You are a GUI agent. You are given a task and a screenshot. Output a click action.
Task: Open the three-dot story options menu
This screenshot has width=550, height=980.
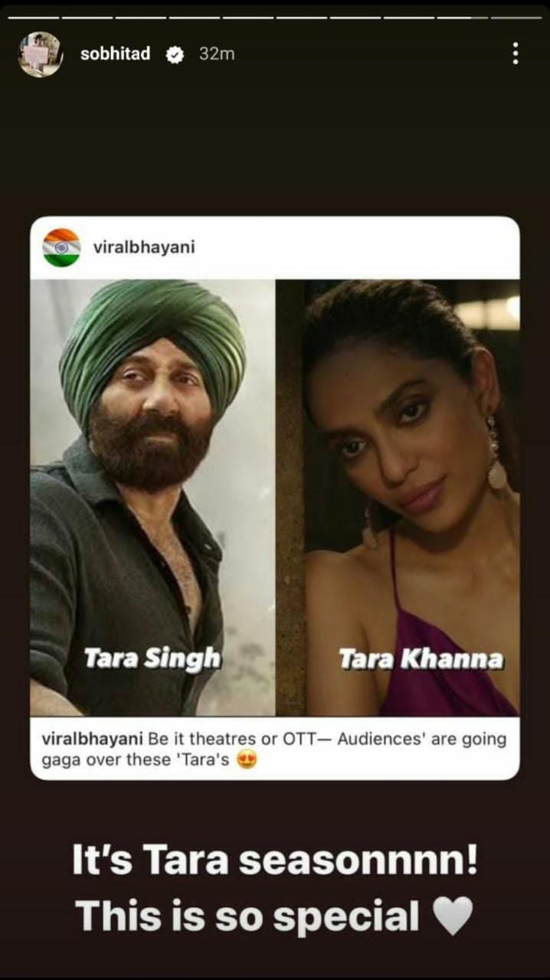click(x=516, y=54)
